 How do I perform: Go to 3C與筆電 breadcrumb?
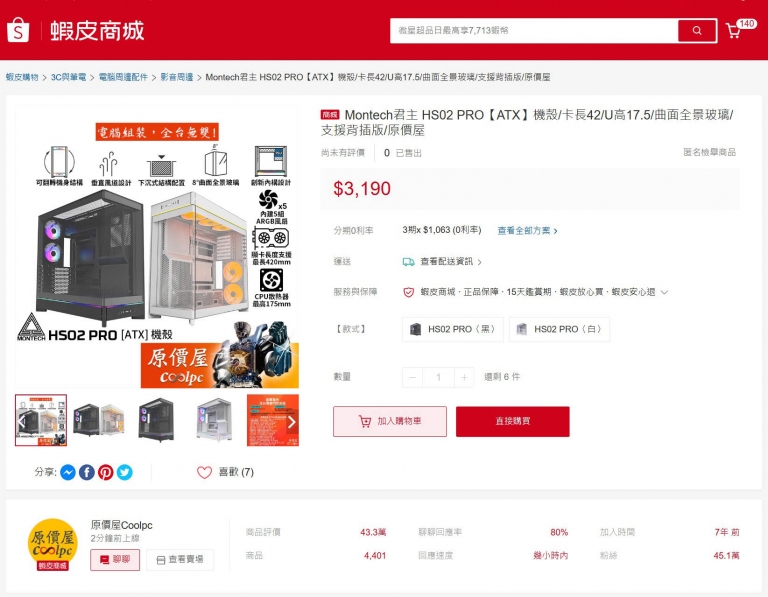69,77
